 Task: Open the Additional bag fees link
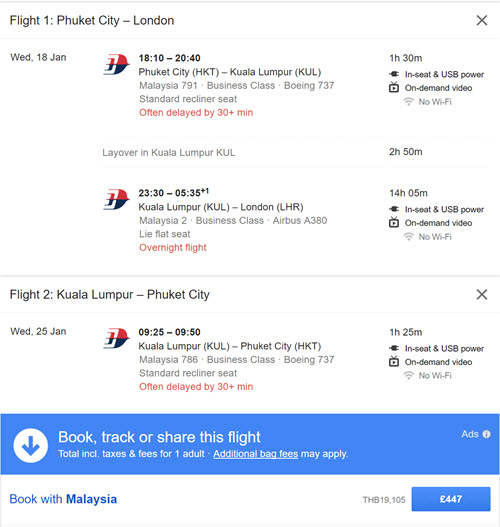point(255,454)
